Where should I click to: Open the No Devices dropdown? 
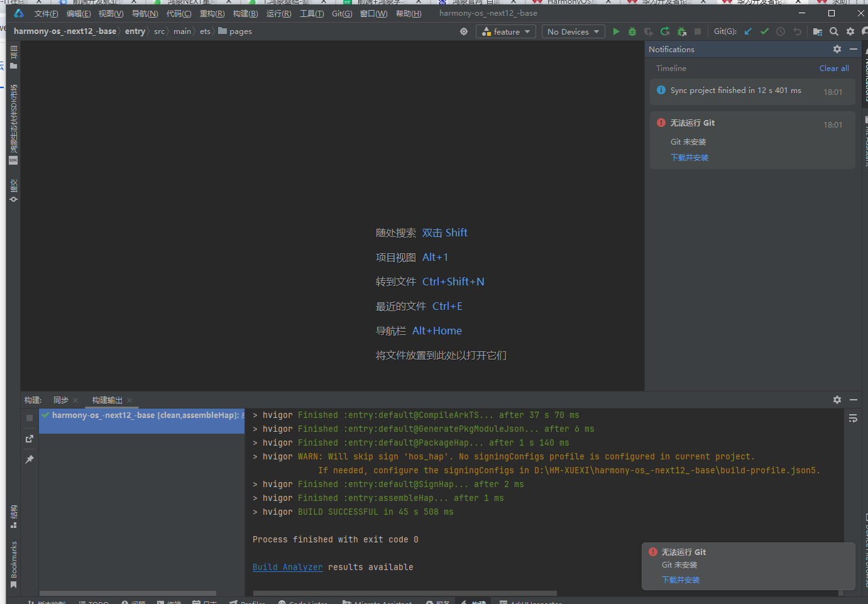click(x=573, y=31)
